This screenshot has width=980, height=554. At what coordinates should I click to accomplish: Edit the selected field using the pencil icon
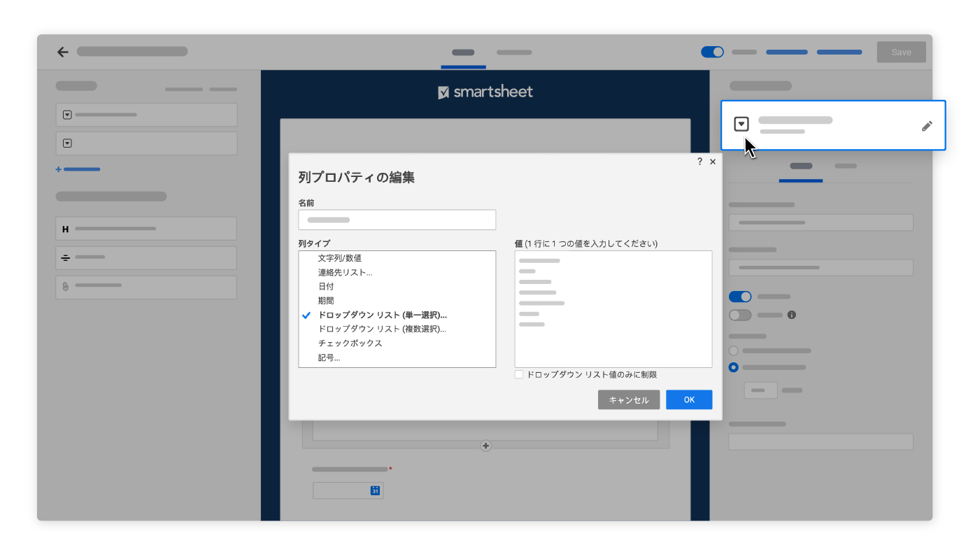click(x=927, y=126)
